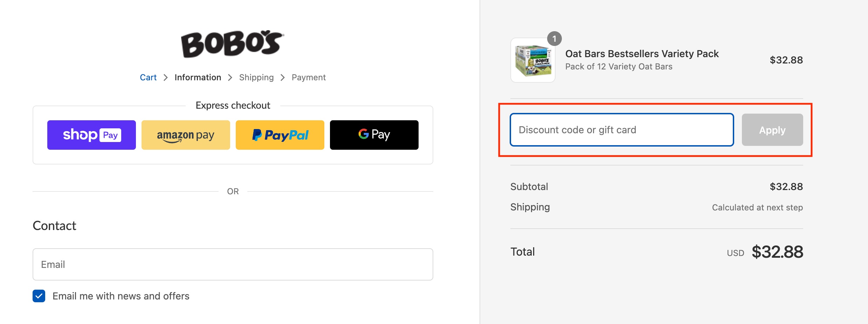Focus the Discount code or gift card field
This screenshot has width=868, height=324.
click(622, 130)
